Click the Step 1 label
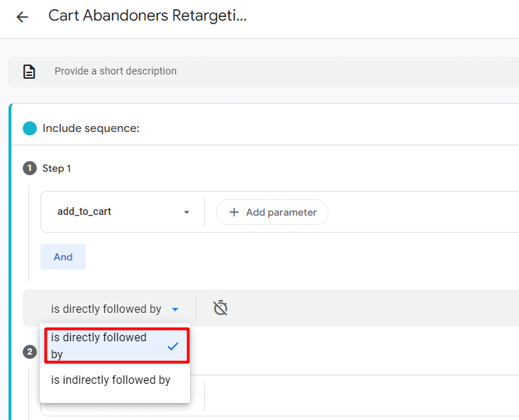The image size is (519, 420). pyautogui.click(x=57, y=168)
